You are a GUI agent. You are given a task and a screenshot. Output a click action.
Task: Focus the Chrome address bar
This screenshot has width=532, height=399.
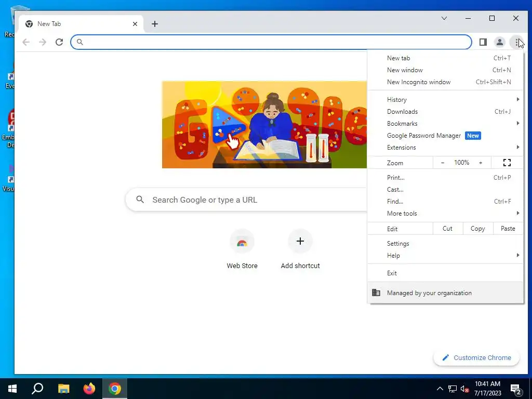pos(271,42)
